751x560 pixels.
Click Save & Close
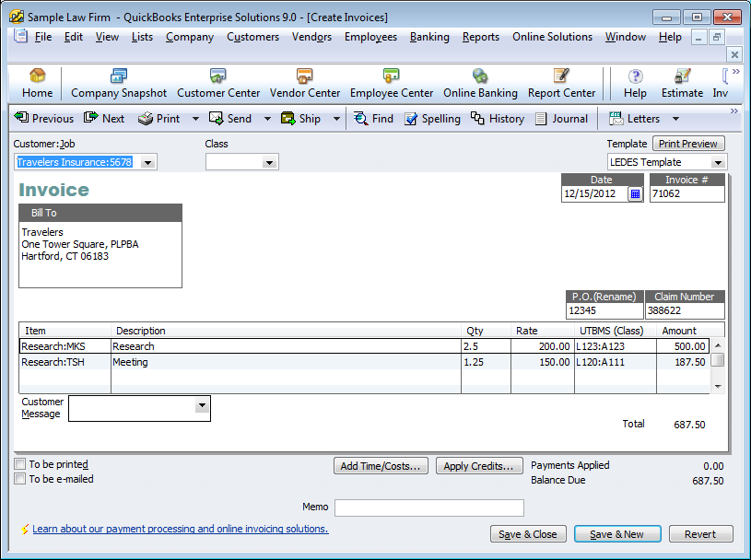[528, 533]
